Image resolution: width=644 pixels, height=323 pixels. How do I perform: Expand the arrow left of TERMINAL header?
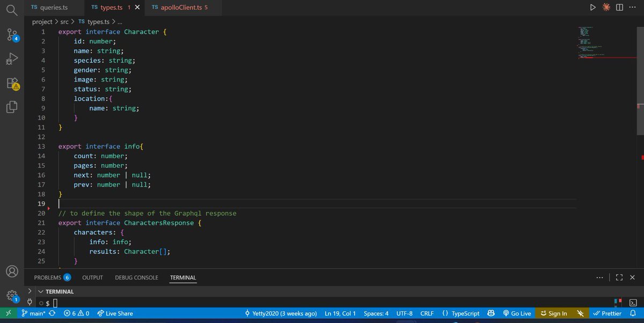[30, 291]
